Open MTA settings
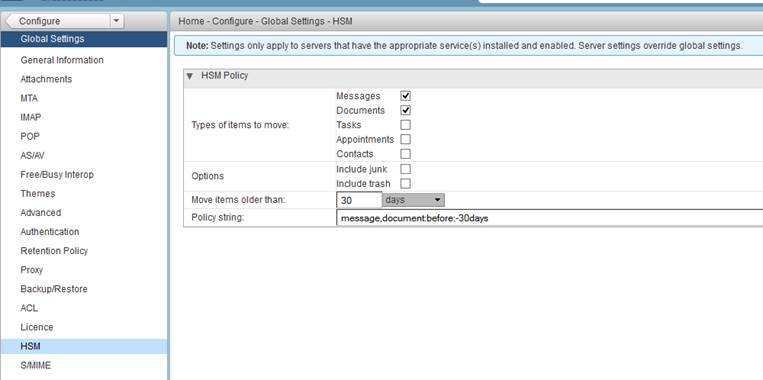This screenshot has height=380, width=763. pyautogui.click(x=29, y=98)
